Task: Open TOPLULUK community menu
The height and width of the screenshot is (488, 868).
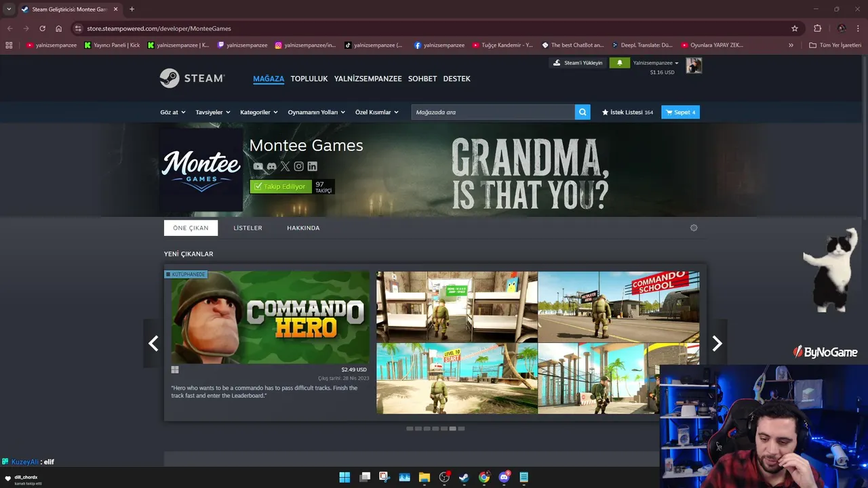Action: [x=309, y=79]
